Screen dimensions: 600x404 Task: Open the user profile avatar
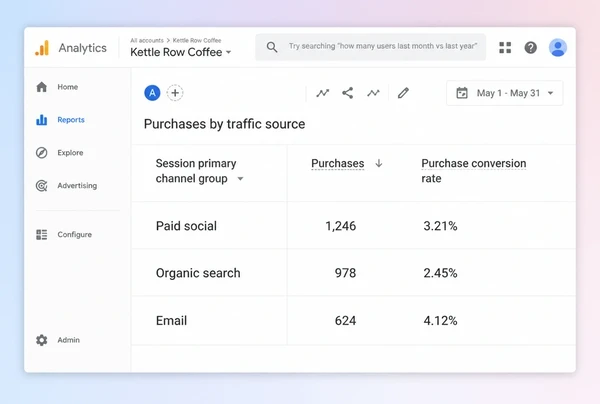pyautogui.click(x=558, y=47)
